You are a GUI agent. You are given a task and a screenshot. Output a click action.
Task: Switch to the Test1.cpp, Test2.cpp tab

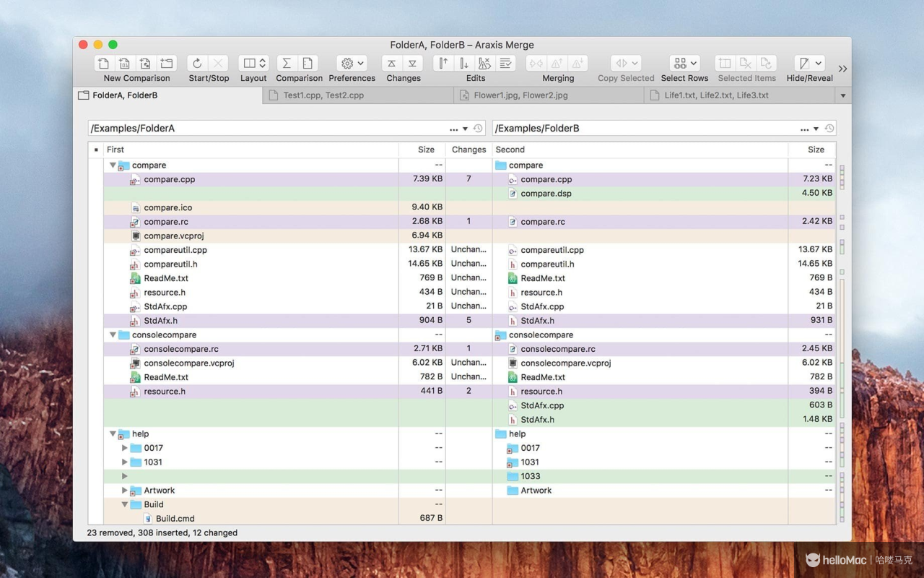click(359, 95)
